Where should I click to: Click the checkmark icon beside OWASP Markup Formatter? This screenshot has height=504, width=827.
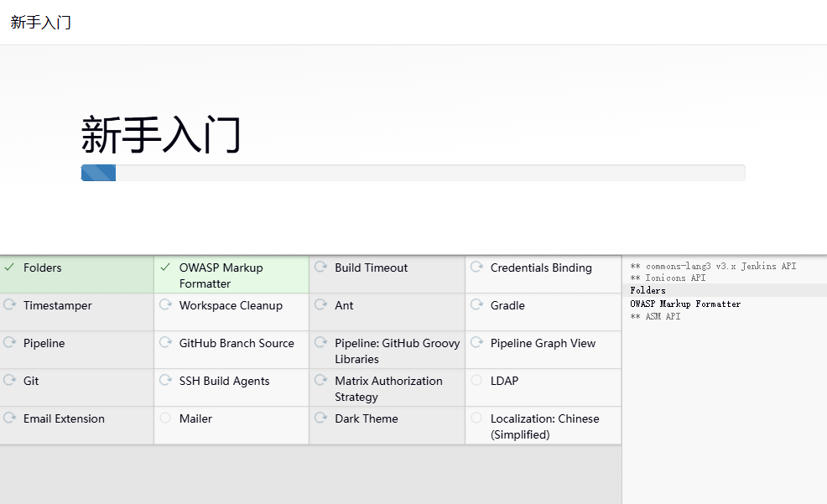(x=165, y=268)
